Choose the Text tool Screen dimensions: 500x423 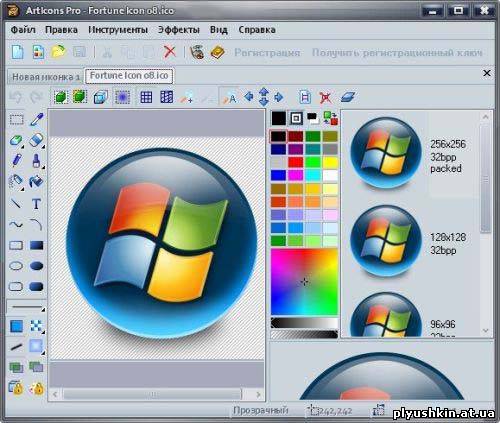click(36, 203)
